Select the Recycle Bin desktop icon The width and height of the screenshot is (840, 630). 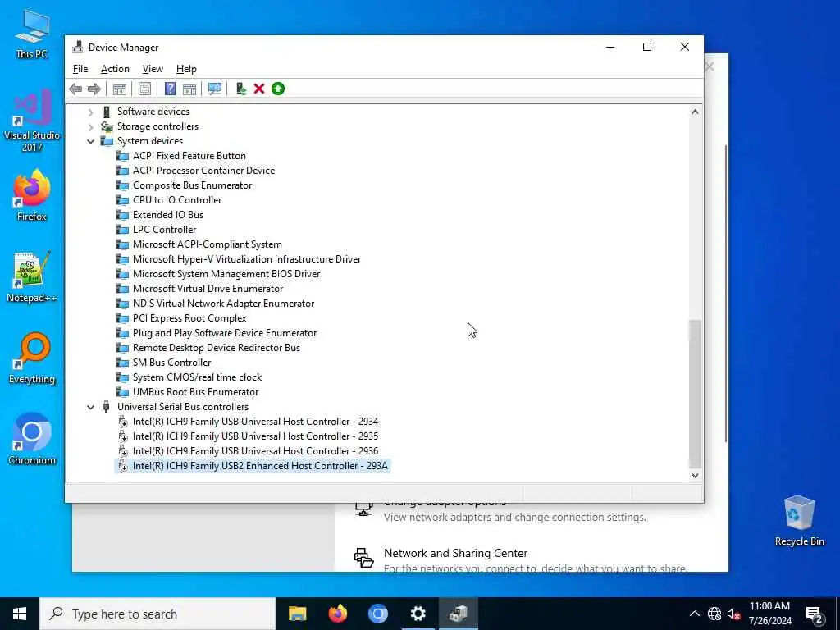799,521
